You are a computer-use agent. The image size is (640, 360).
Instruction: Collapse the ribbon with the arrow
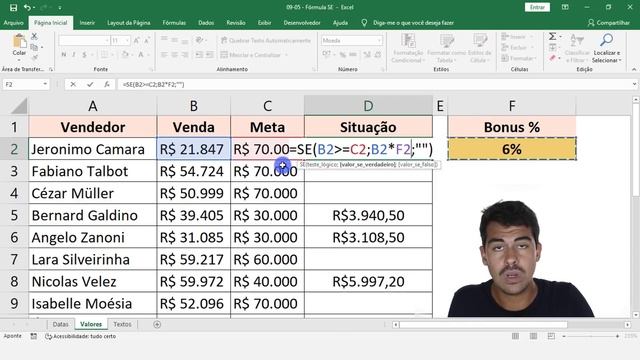634,69
